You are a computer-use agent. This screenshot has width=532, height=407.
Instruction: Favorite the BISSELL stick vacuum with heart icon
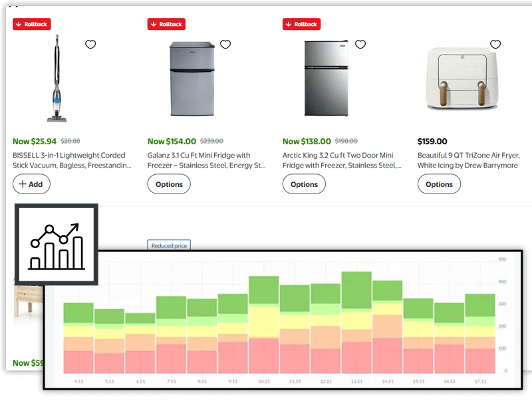90,45
